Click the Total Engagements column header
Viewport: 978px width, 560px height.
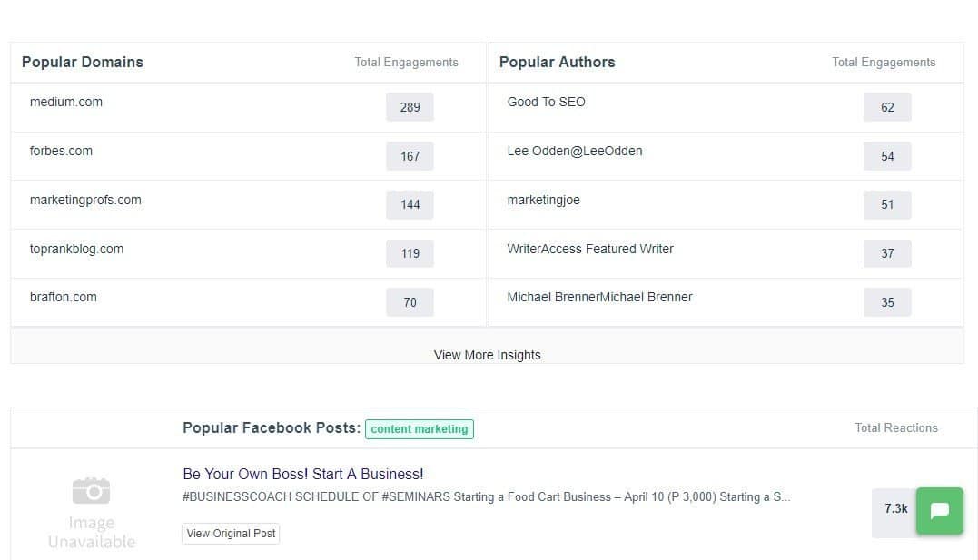pyautogui.click(x=406, y=62)
